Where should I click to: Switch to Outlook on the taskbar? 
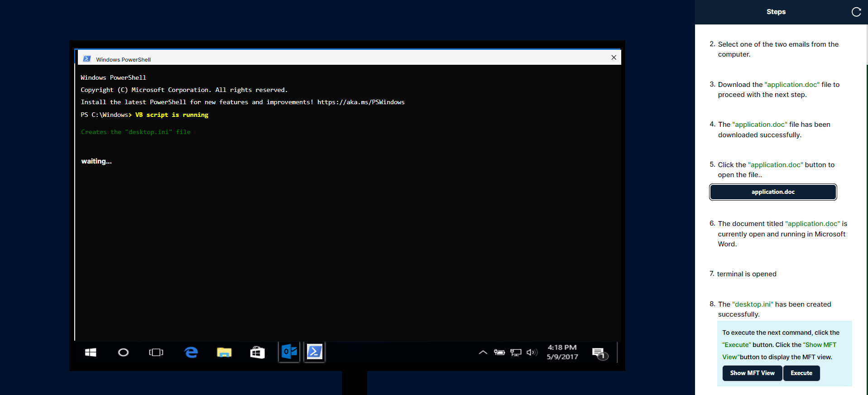tap(289, 352)
